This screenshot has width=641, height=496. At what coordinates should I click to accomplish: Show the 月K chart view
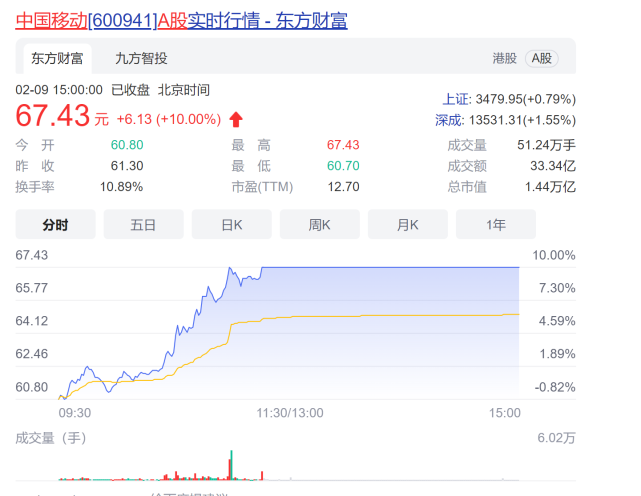[x=408, y=224]
